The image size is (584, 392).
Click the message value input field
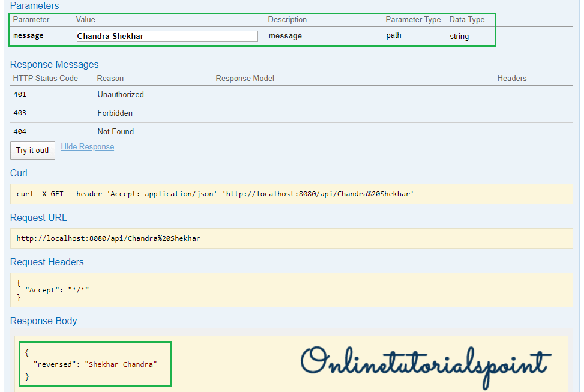167,36
